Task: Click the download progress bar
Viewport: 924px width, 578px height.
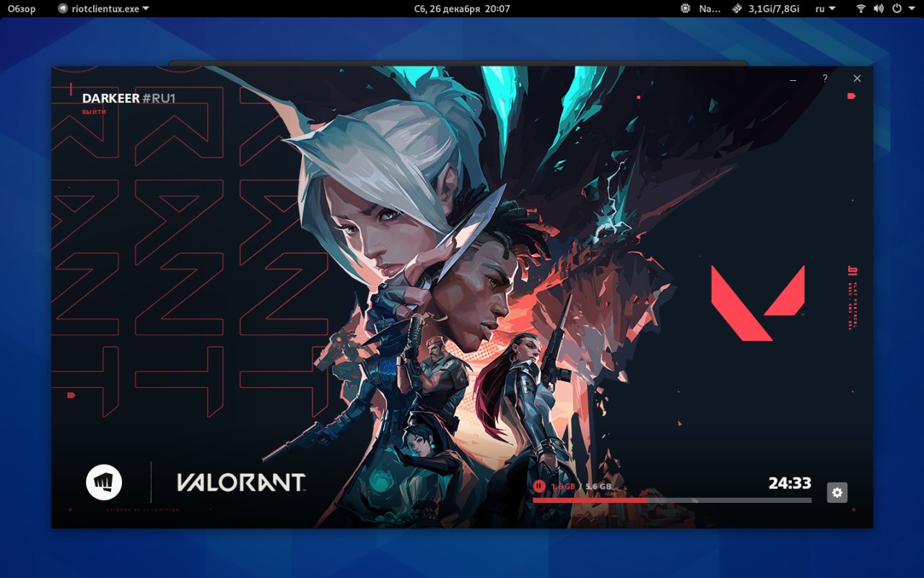Action: click(x=672, y=500)
